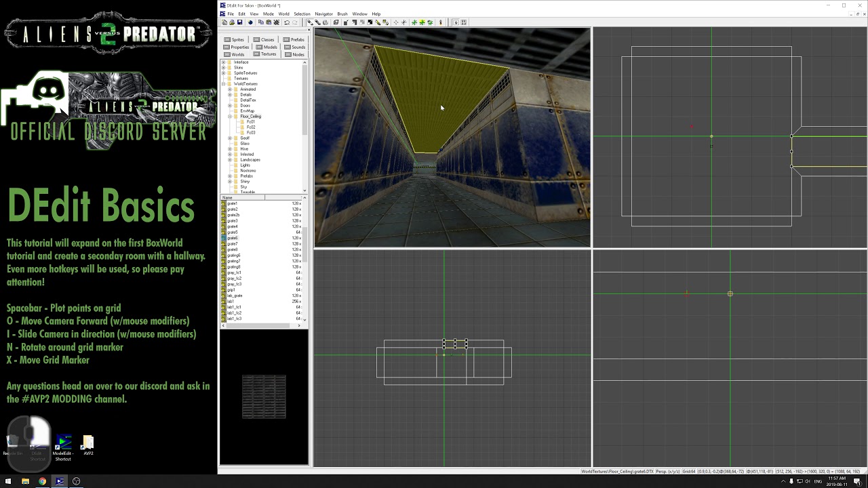The image size is (868, 488).
Task: Switch to the Nodes tab
Action: (x=294, y=54)
